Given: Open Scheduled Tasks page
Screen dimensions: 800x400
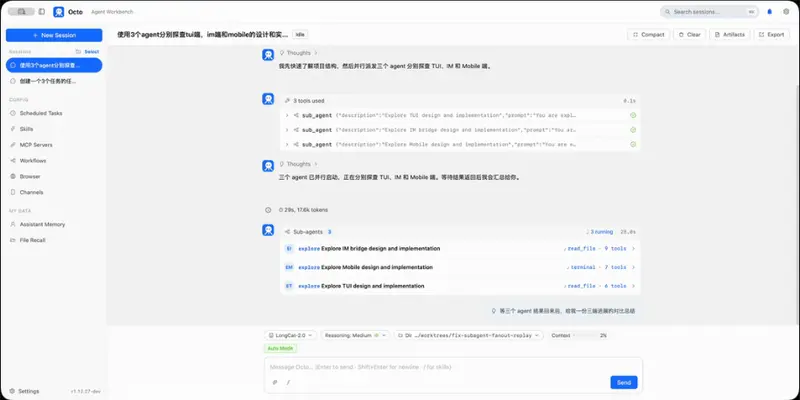Looking at the screenshot, I should [x=54, y=113].
